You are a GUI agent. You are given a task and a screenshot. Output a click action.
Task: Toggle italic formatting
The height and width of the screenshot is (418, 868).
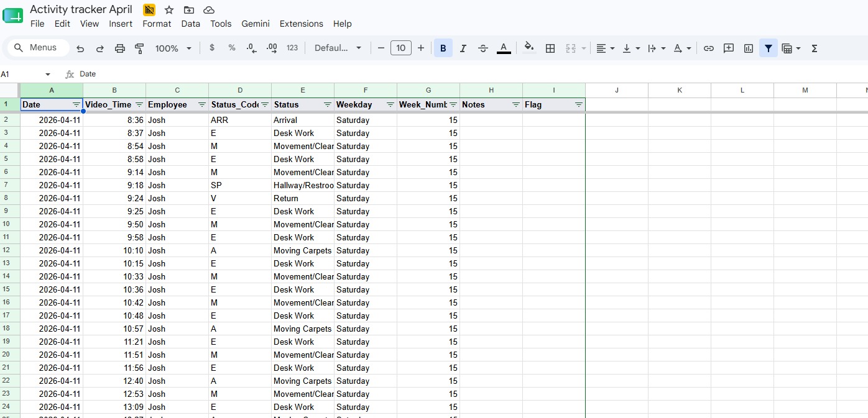pyautogui.click(x=463, y=48)
